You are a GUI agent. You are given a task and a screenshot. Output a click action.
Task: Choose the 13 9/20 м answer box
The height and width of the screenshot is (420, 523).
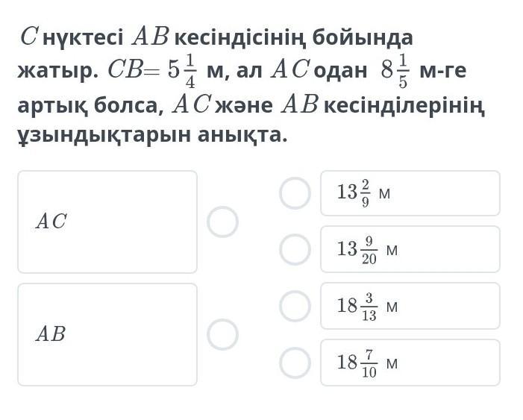coord(410,249)
